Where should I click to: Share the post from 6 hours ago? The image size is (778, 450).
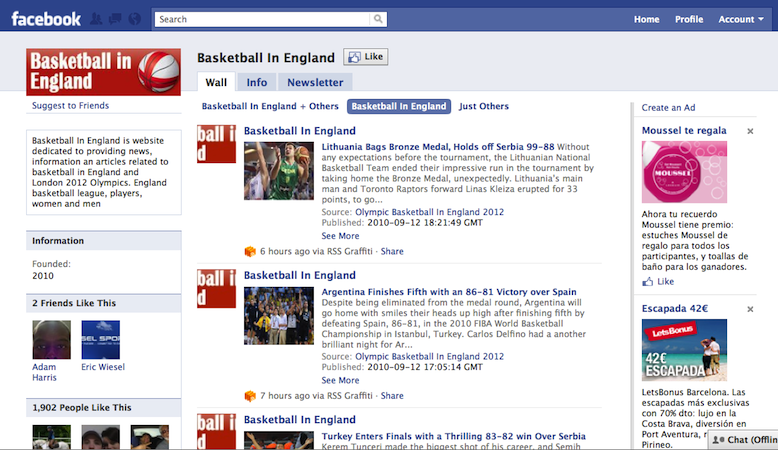tap(392, 251)
